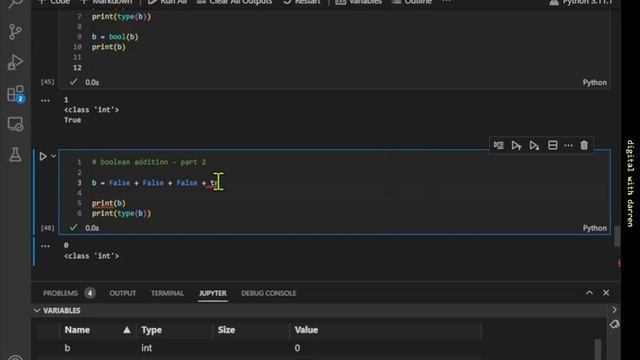
Task: Open the Testing flask view
Action: pyautogui.click(x=15, y=155)
